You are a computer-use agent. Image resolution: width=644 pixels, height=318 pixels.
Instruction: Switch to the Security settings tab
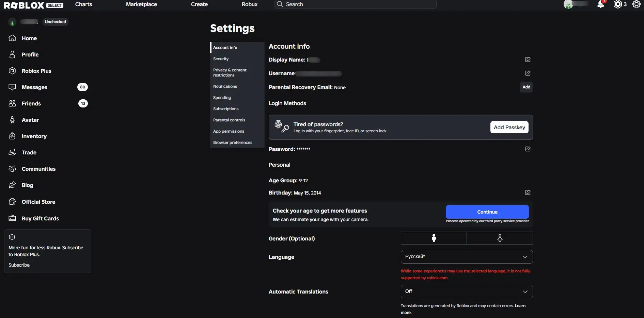pos(237,59)
